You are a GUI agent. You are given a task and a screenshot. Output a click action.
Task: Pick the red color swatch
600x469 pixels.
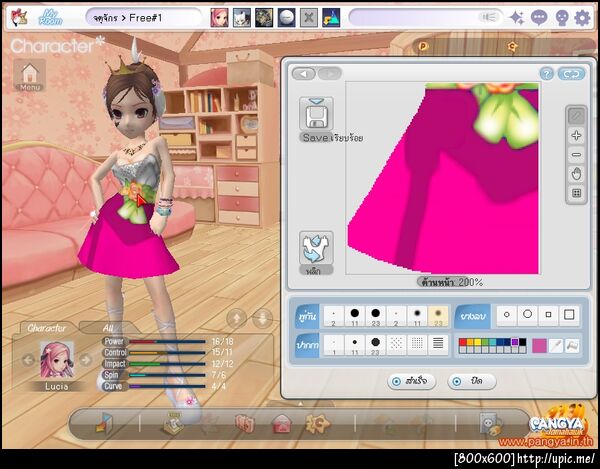[x=463, y=342]
